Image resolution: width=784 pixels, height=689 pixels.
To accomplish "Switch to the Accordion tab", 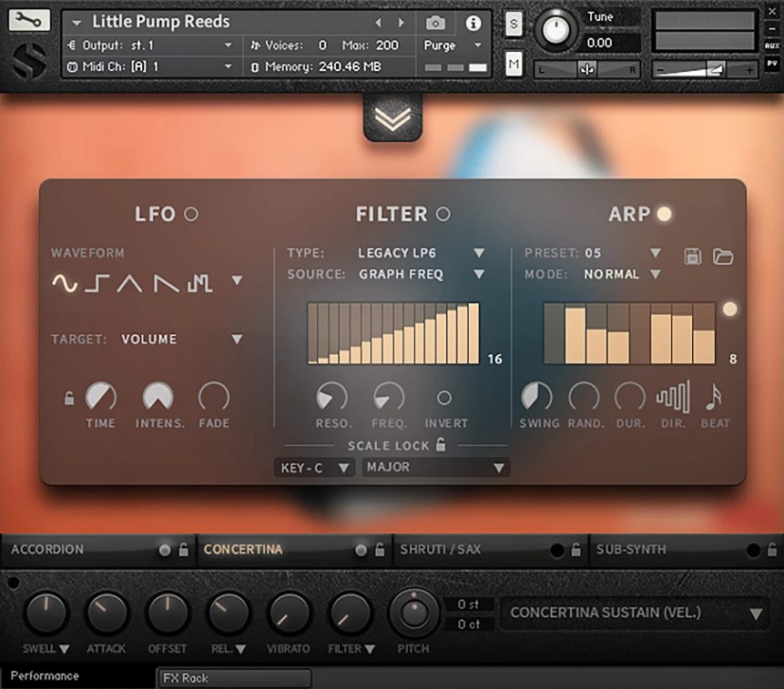I will tap(47, 550).
